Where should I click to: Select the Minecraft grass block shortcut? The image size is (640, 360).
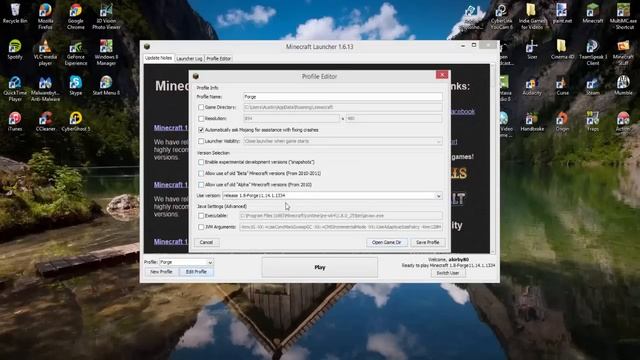click(592, 13)
